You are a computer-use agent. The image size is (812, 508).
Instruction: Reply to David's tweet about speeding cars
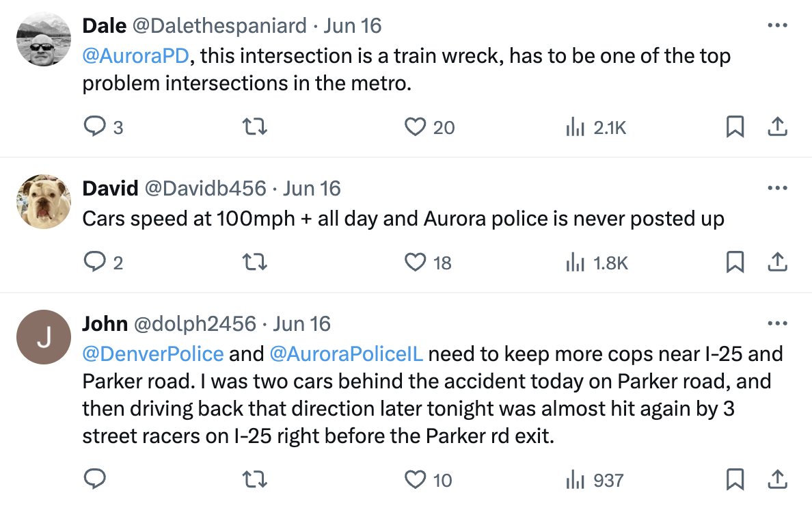[x=94, y=263]
